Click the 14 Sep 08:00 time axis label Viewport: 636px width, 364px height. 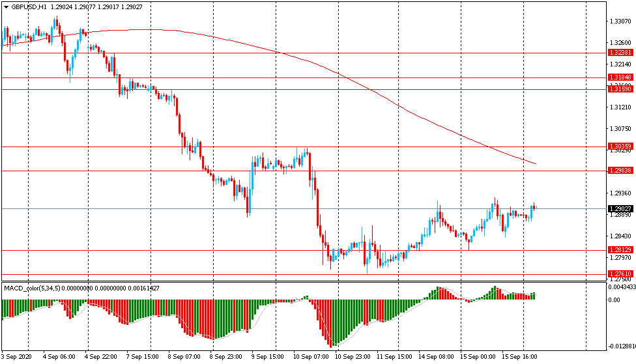tap(436, 357)
